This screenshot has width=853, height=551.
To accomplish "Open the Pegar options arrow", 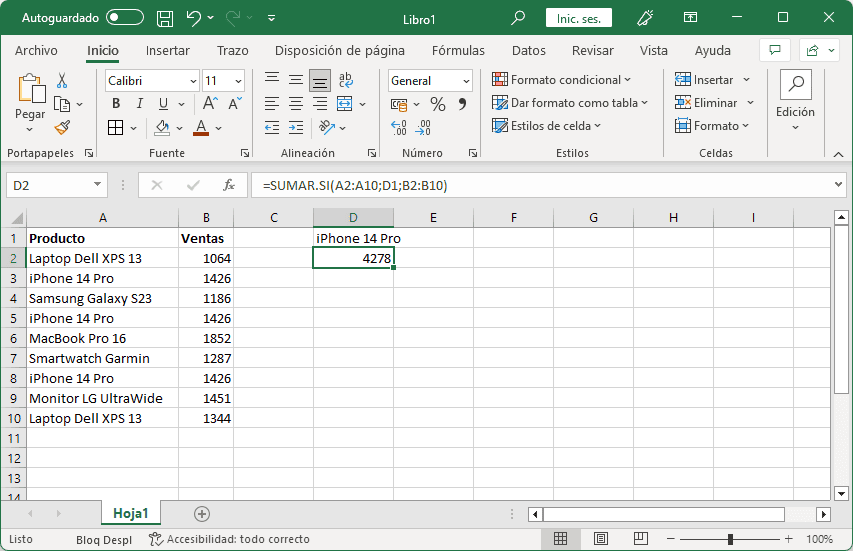I will (30, 129).
